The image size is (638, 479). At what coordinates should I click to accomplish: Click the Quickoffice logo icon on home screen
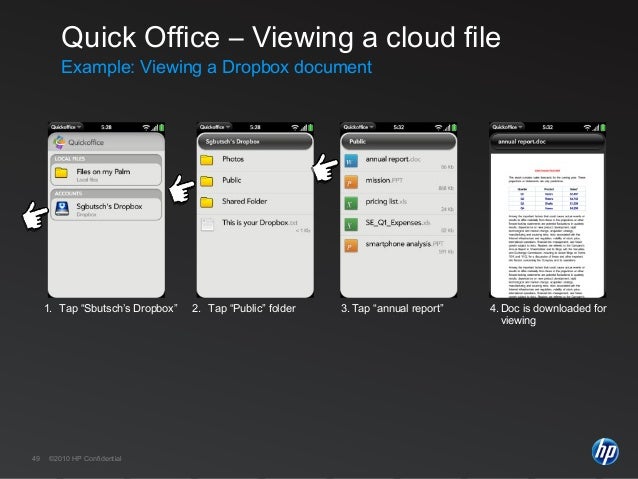pos(59,142)
